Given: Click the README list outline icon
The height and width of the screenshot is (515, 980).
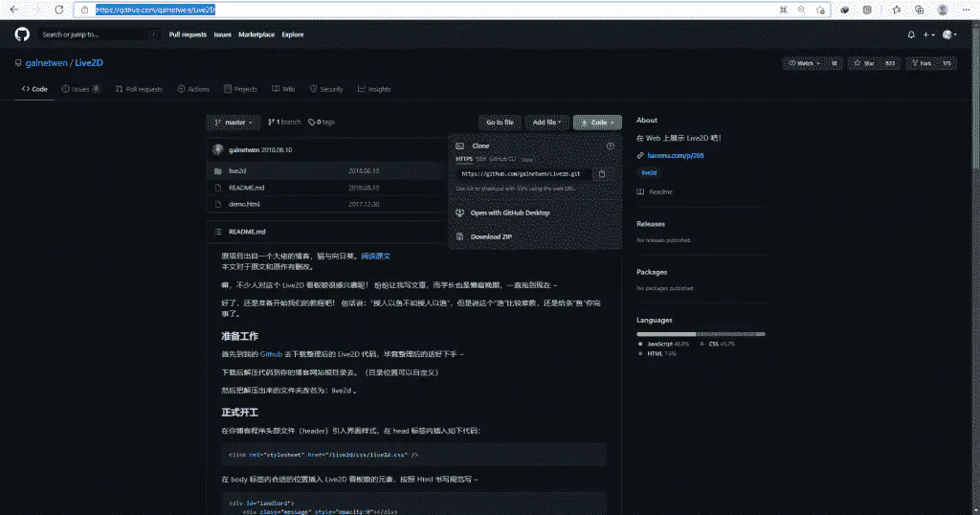Looking at the screenshot, I should (218, 232).
